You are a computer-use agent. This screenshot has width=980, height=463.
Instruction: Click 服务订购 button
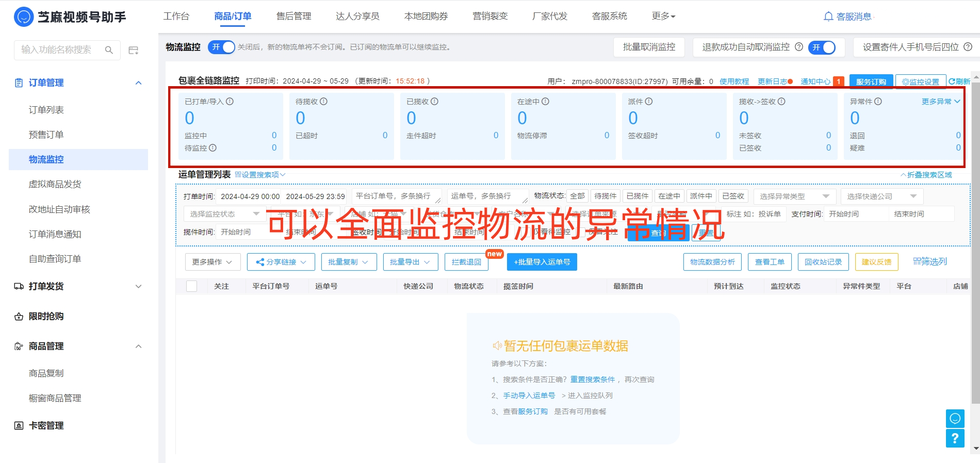871,81
